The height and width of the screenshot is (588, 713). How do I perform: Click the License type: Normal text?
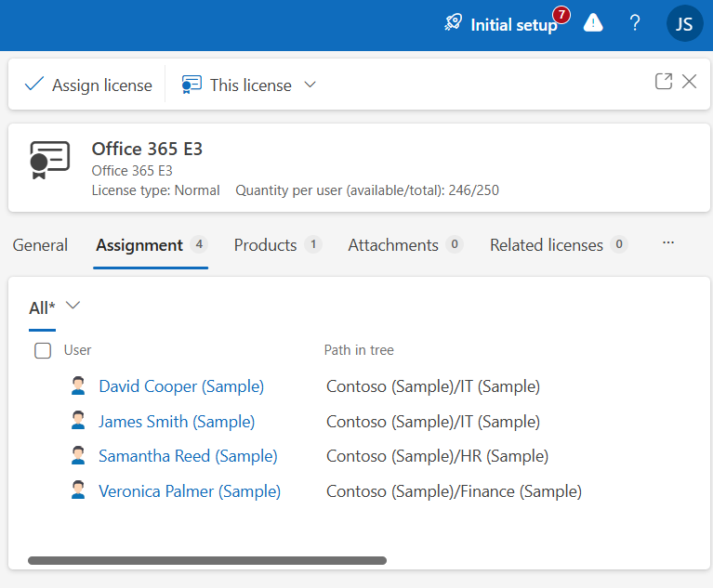[155, 190]
